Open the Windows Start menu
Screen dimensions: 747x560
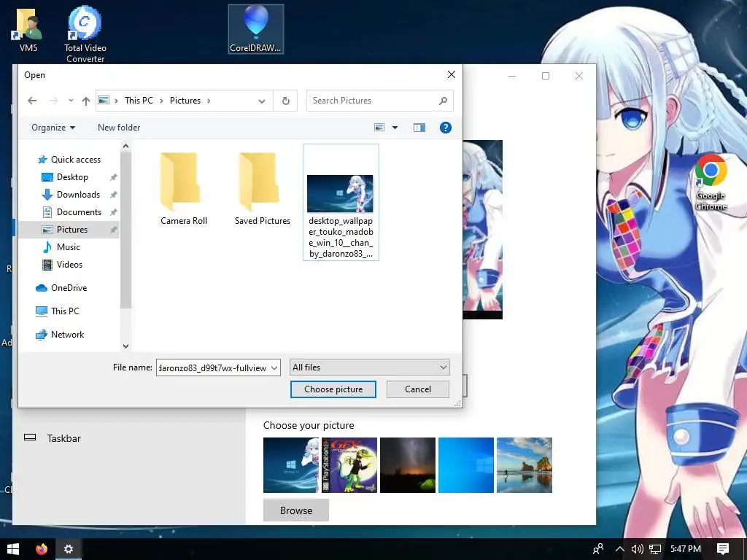[13, 549]
